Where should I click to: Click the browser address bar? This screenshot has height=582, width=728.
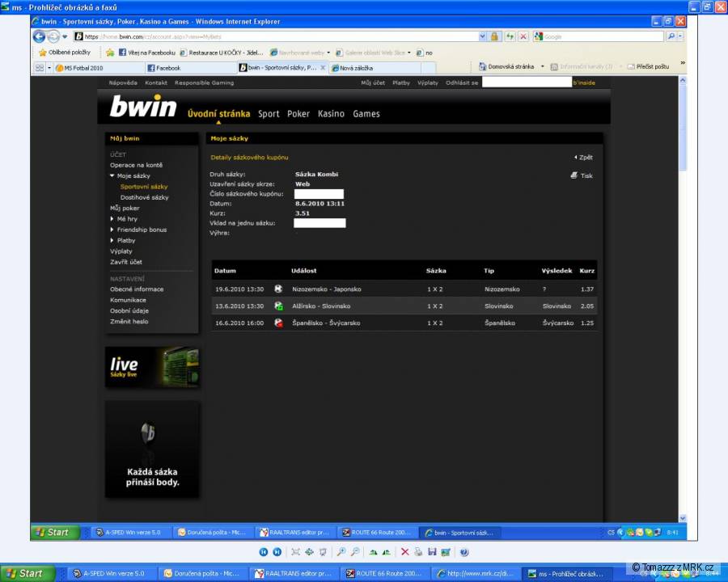(x=283, y=36)
